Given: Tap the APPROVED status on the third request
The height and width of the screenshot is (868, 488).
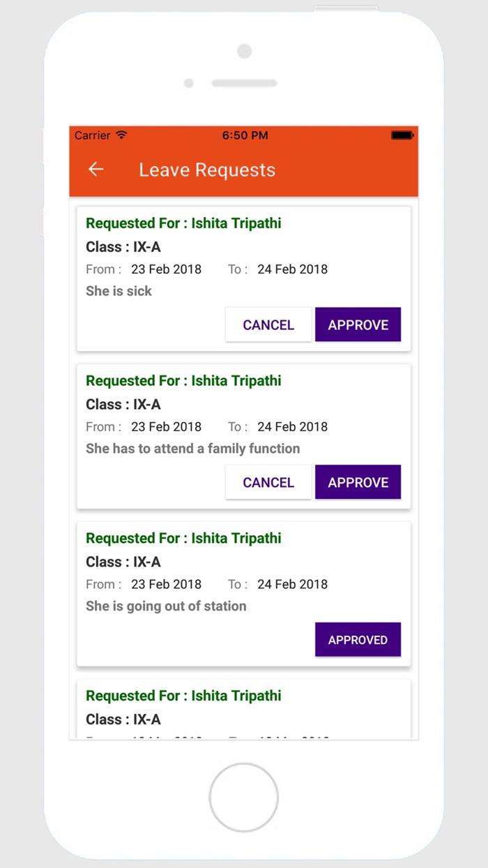Looking at the screenshot, I should point(358,640).
